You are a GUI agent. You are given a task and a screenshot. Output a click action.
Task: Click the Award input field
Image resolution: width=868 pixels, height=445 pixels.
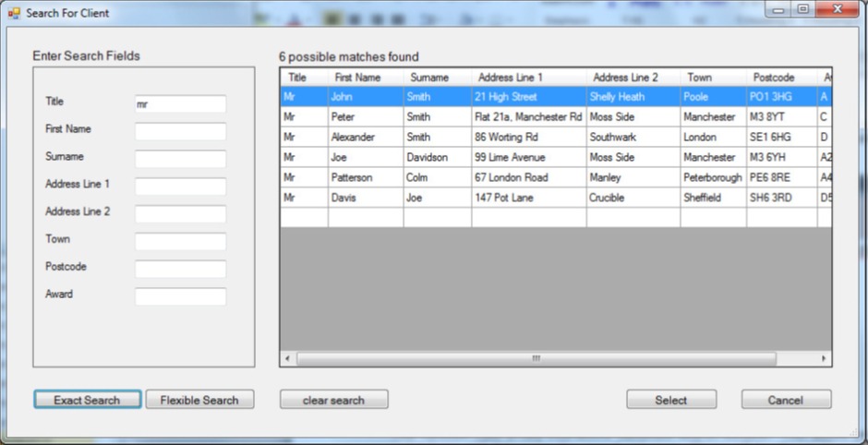[180, 296]
